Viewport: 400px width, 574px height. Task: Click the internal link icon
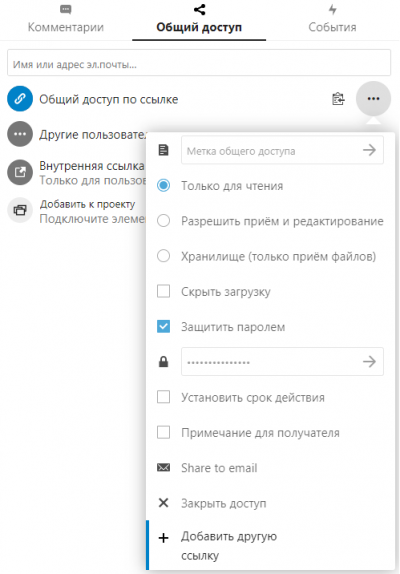tap(20, 172)
